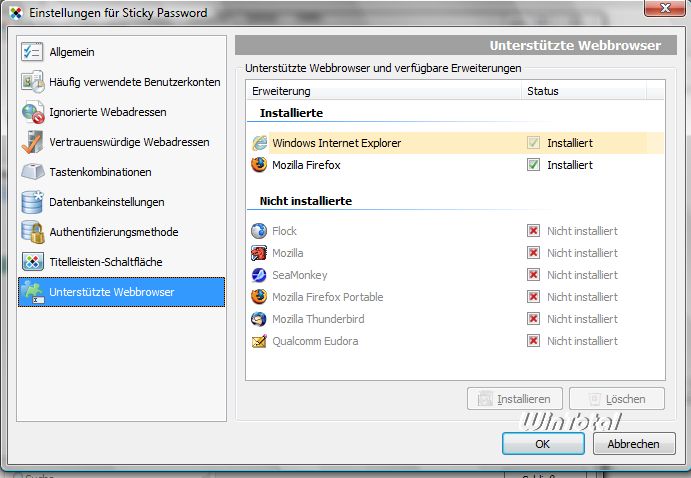This screenshot has height=478, width=691.
Task: Click the Unterstützte Webbrowser puzzle icon
Action: (33, 292)
